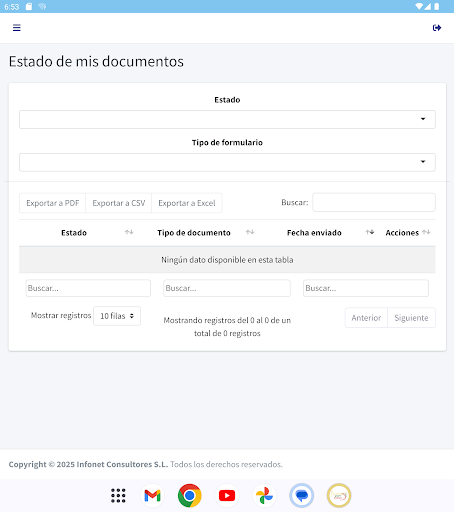Sort table by Tipo de documento column

click(250, 232)
